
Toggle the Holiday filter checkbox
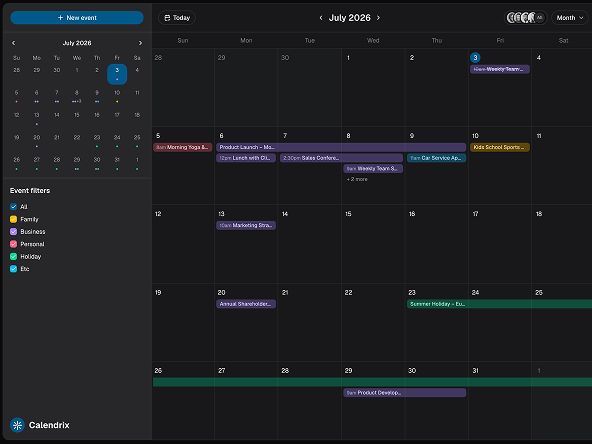click(x=14, y=256)
